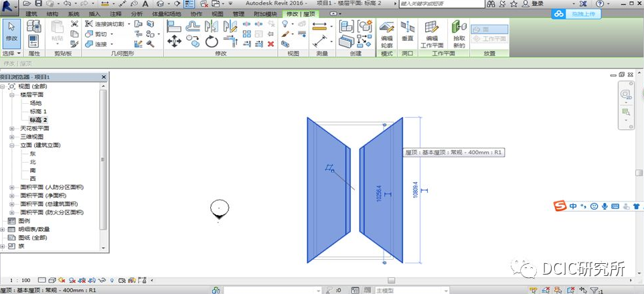Toggle the 面 (Face) placement option
This screenshot has width=644, height=294.
[x=489, y=29]
